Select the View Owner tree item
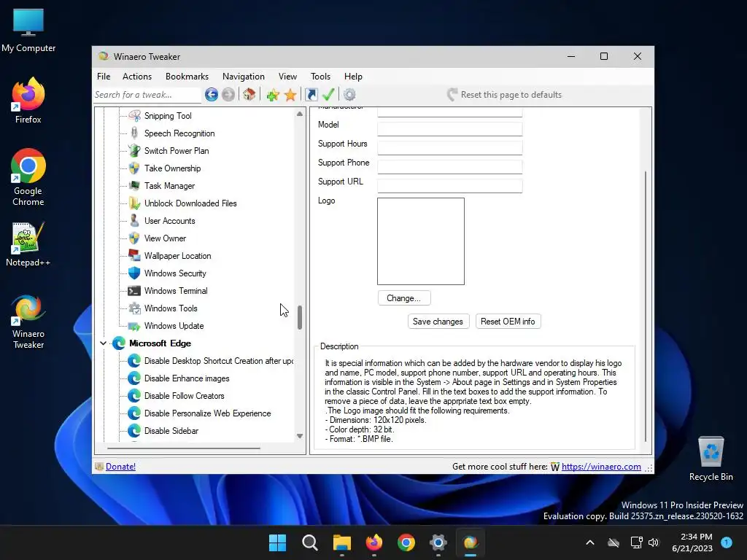The image size is (747, 560). [x=165, y=238]
